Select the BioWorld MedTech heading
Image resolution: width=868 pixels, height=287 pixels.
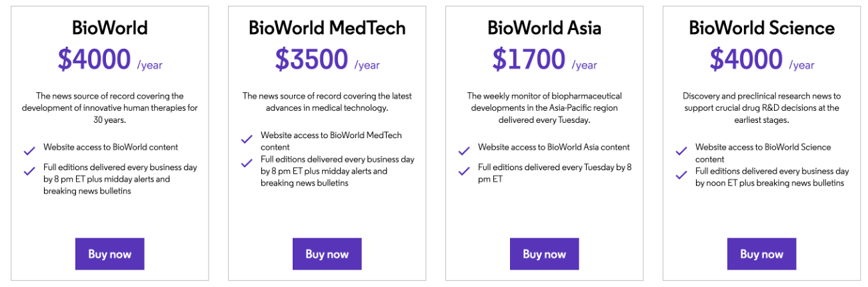pos(327,28)
